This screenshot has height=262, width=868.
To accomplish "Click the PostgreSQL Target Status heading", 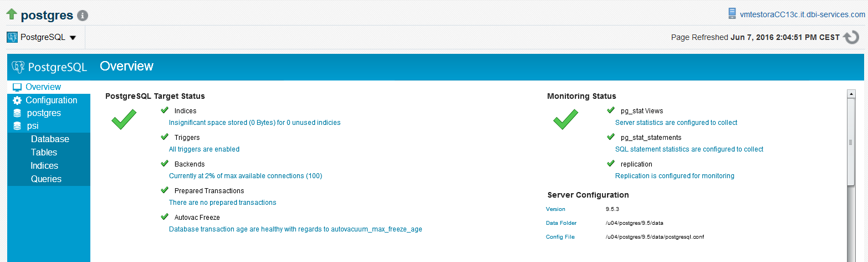I will (155, 96).
